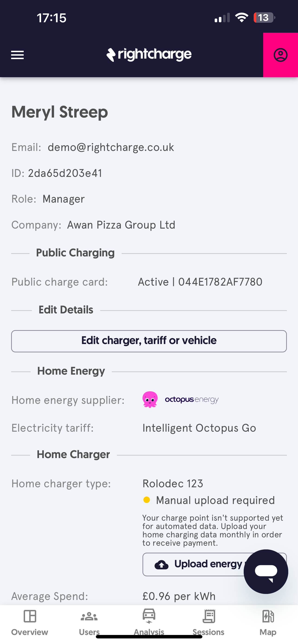Tap the public charge card number
298x644 pixels.
(x=220, y=282)
